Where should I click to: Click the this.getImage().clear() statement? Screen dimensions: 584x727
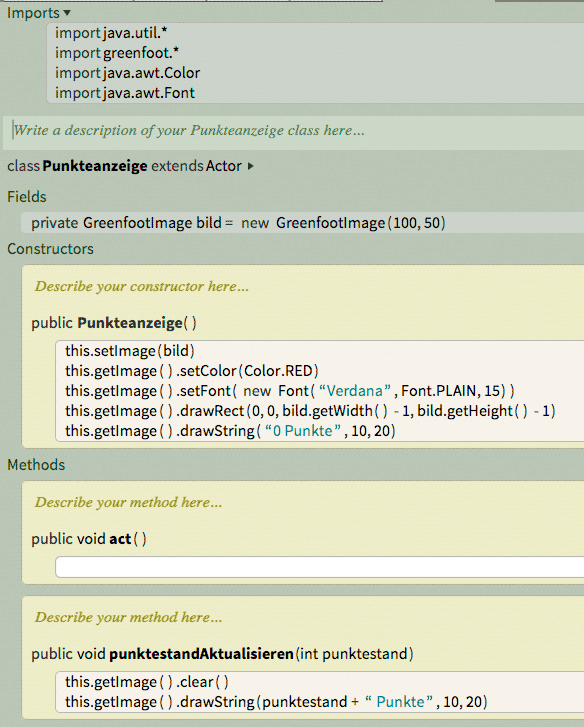(147, 682)
